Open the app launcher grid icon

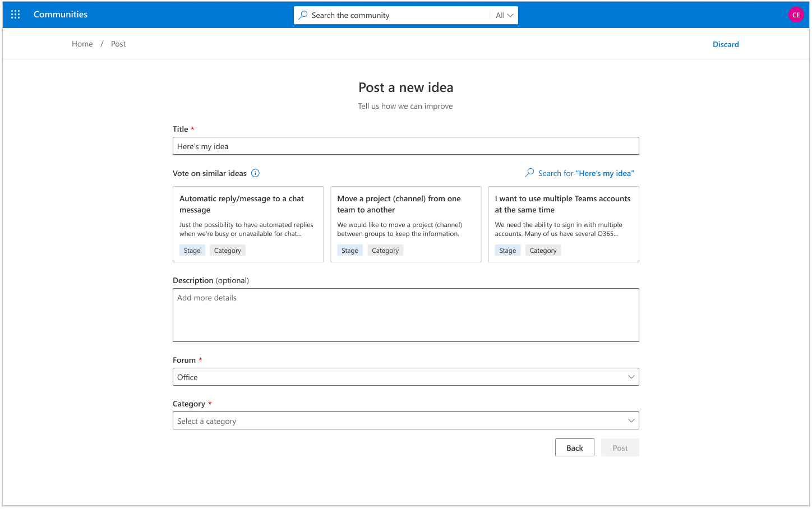tap(16, 15)
